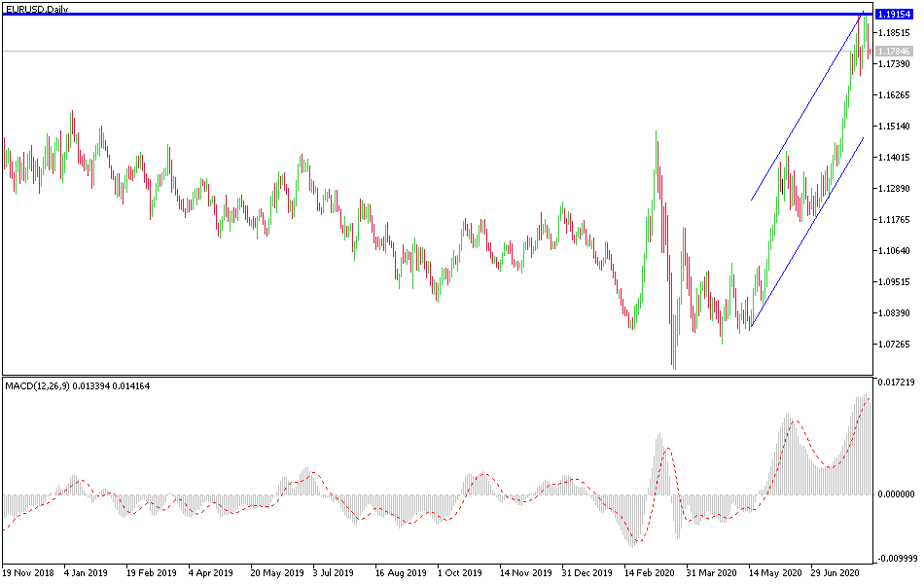Click the blue highlighted price 1.19154

(x=897, y=16)
